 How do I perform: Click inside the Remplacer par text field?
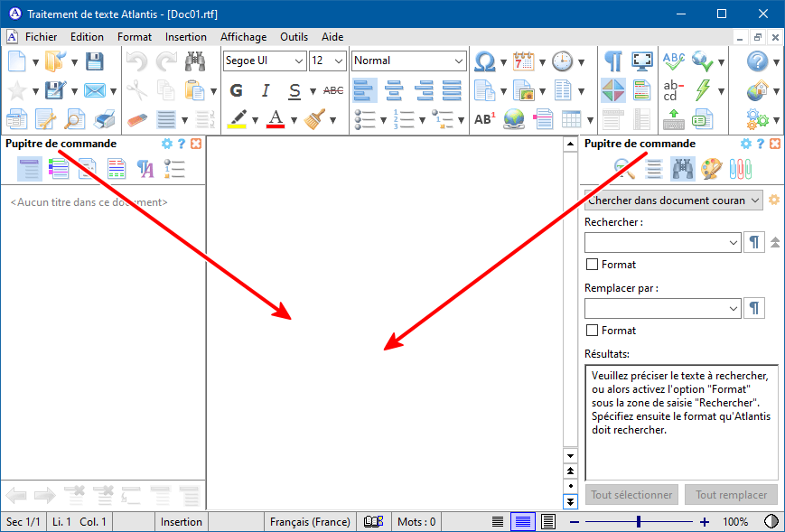coord(657,308)
